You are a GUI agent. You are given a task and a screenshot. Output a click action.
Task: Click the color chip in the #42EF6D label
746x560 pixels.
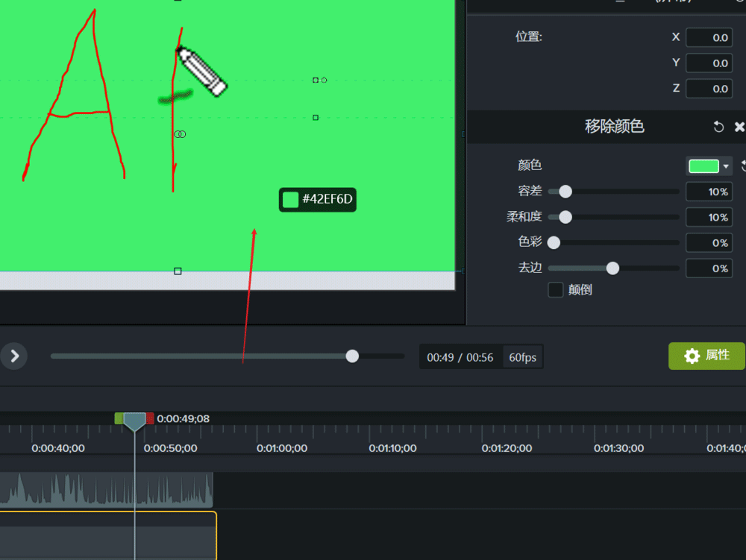[291, 199]
